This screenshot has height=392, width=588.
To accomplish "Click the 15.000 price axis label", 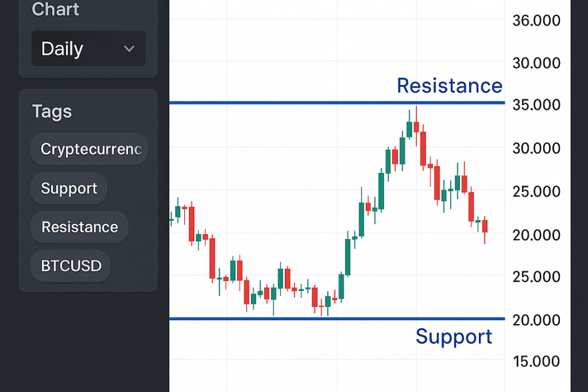I will (536, 361).
